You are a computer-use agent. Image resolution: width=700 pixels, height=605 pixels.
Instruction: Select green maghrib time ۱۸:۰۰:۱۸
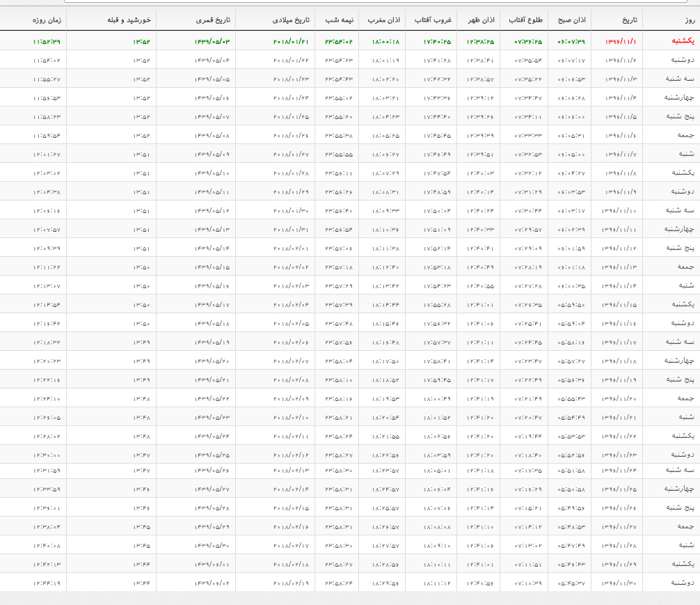[385, 42]
